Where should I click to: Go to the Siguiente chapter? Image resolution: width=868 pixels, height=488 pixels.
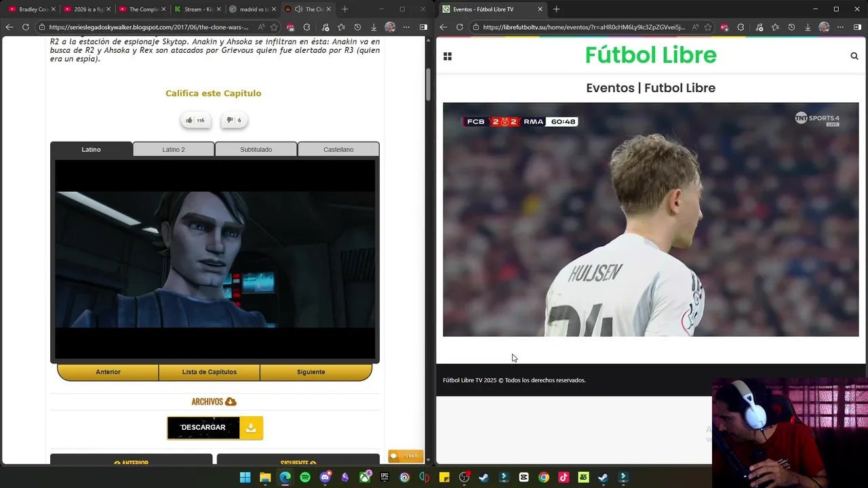[x=311, y=372]
